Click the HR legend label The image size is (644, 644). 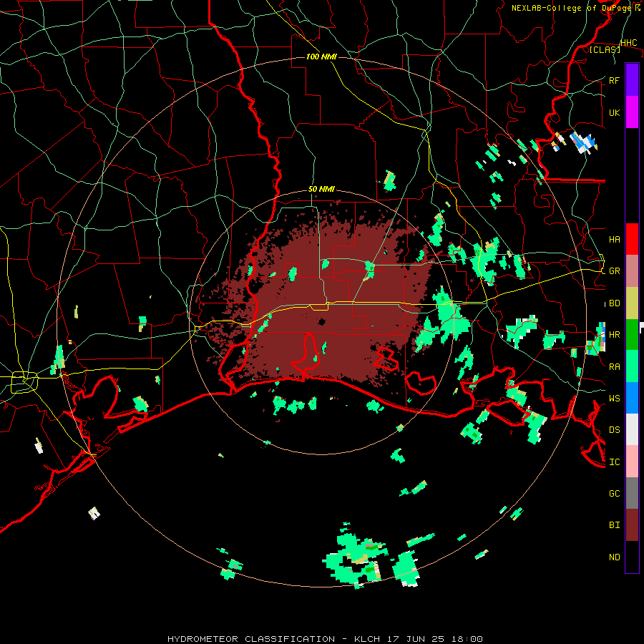(614, 335)
